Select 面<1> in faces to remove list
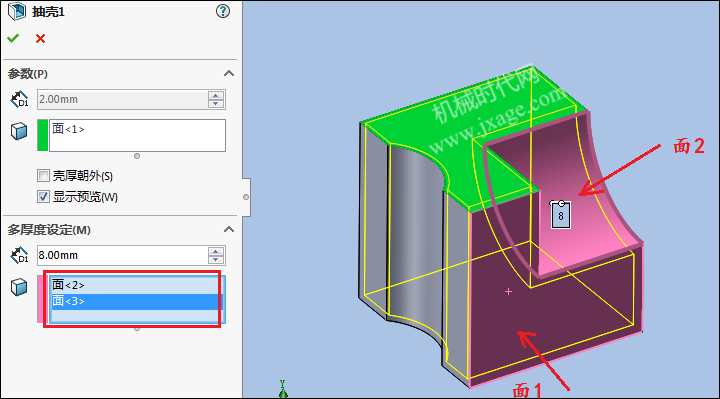Image resolution: width=720 pixels, height=399 pixels. 68,129
